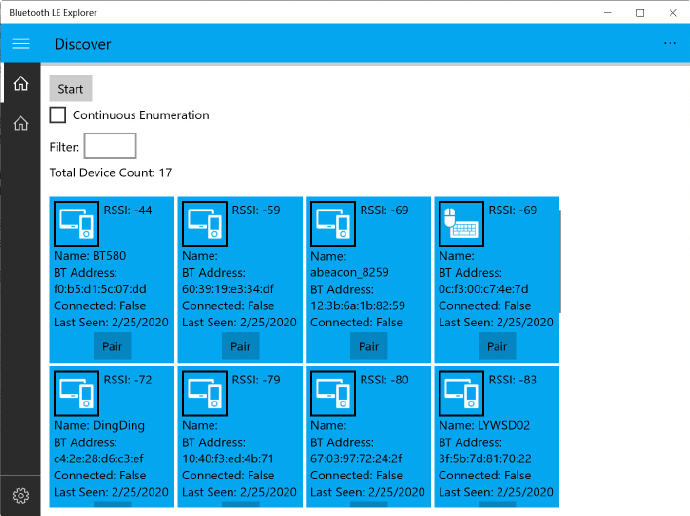Click the address 3f:5b:7d:81:70:22
This screenshot has width=690, height=516.
[485, 459]
